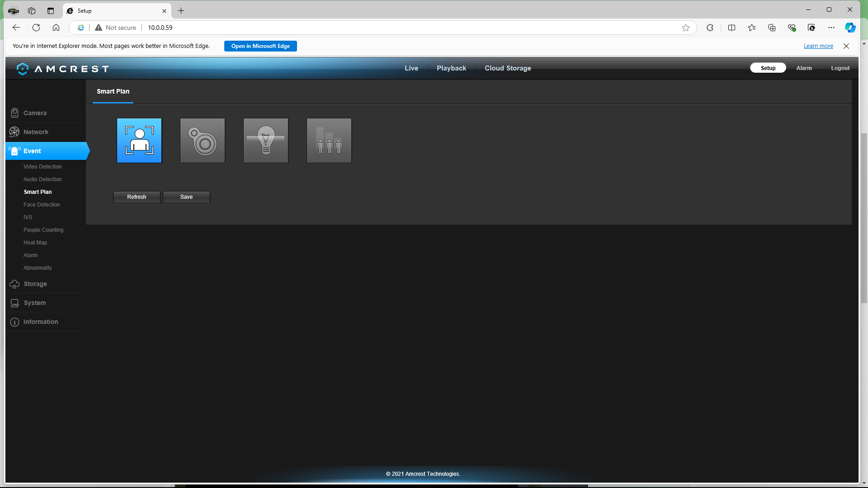Open new browser tab
This screenshot has width=868, height=488.
tap(181, 11)
